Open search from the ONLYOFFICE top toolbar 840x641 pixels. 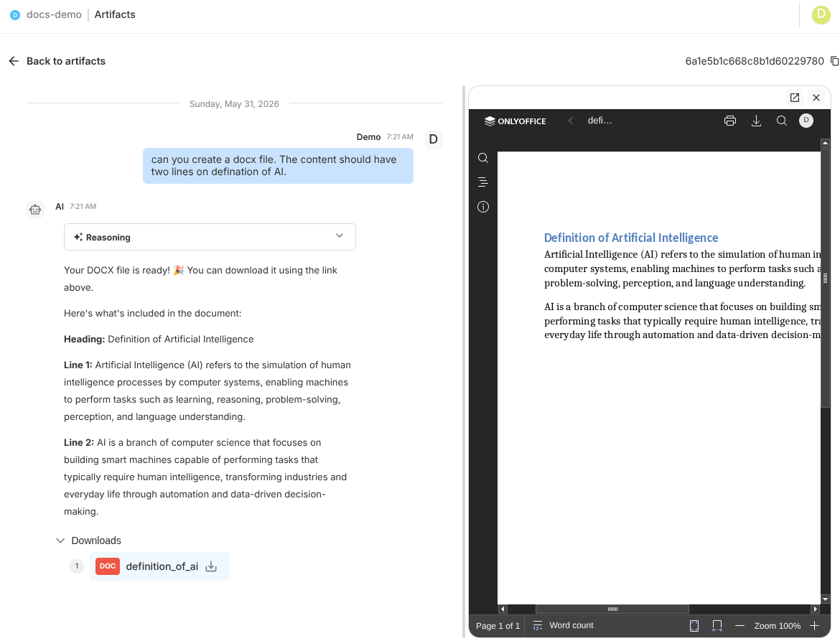pos(782,121)
